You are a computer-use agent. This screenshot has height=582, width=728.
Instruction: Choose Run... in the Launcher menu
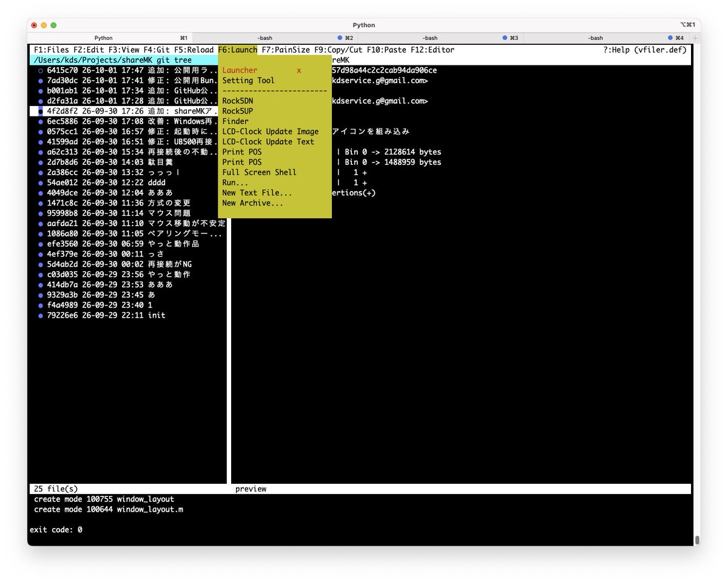[235, 182]
